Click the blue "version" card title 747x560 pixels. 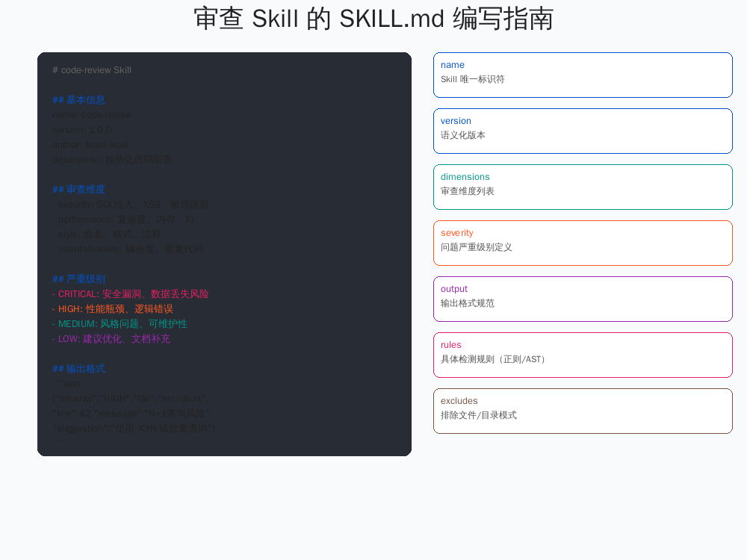(x=456, y=121)
